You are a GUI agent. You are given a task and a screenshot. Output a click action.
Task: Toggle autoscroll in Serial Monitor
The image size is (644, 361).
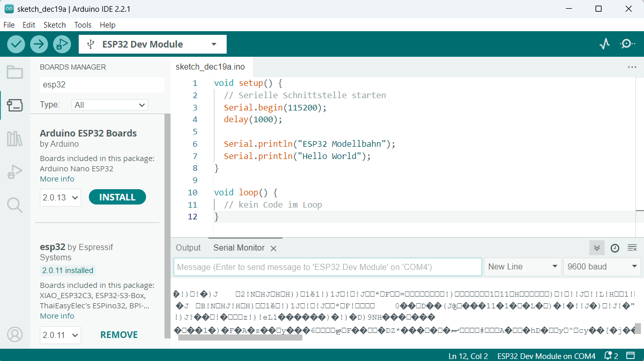[597, 248]
